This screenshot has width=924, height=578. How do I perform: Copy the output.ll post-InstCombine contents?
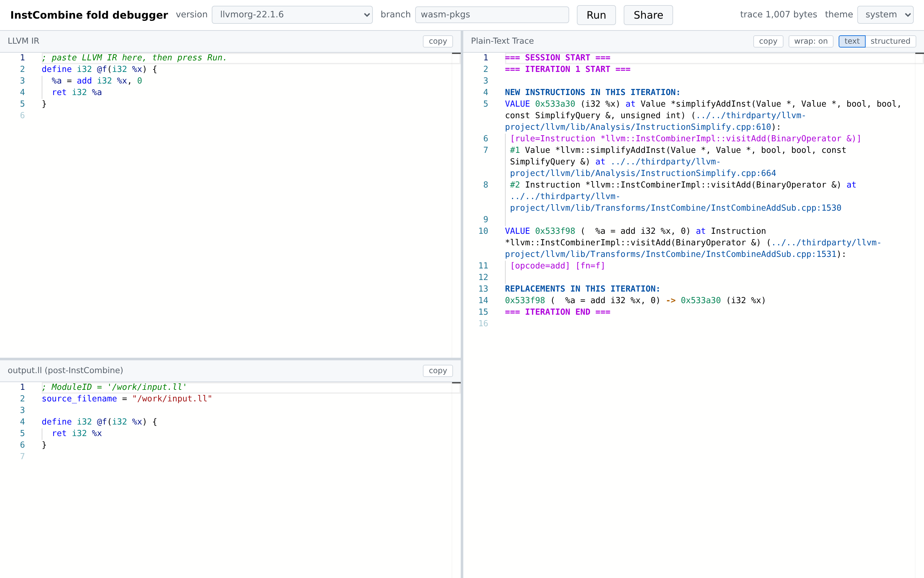point(438,371)
